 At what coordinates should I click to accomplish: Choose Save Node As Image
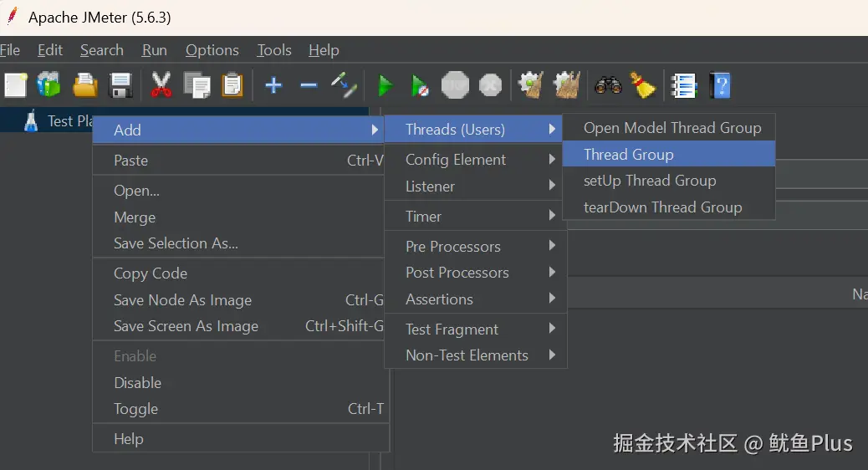[x=182, y=300]
